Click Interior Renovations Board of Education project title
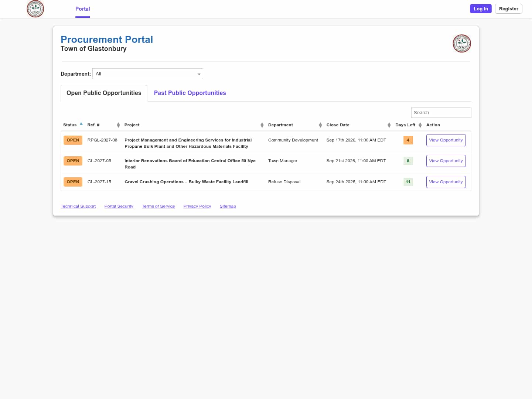Screen dimensions: 532x399 pyautogui.click(x=190, y=164)
